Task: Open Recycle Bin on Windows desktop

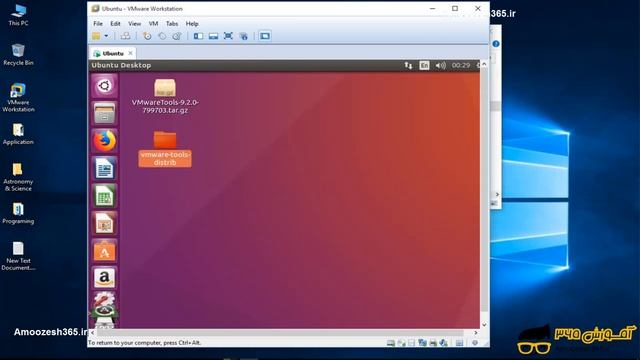Action: [18, 55]
